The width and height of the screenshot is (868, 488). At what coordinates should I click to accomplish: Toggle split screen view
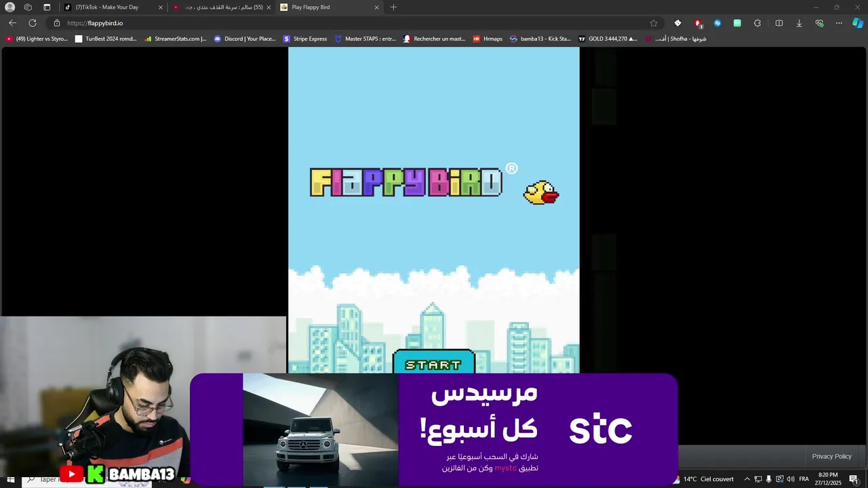point(779,23)
